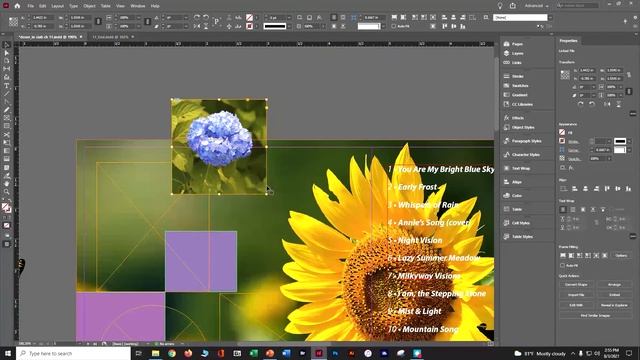Image resolution: width=640 pixels, height=360 pixels.
Task: Toggle constrain width and height proportions link
Action: [x=98, y=22]
